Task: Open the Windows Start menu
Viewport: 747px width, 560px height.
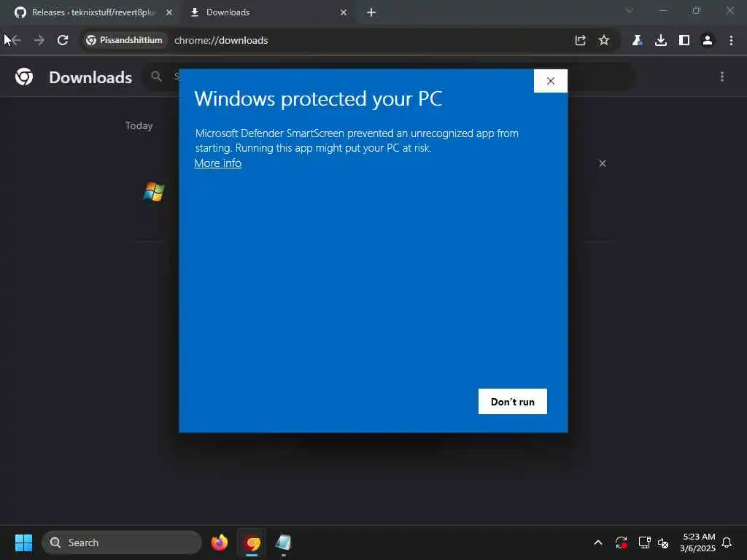Action: point(23,542)
